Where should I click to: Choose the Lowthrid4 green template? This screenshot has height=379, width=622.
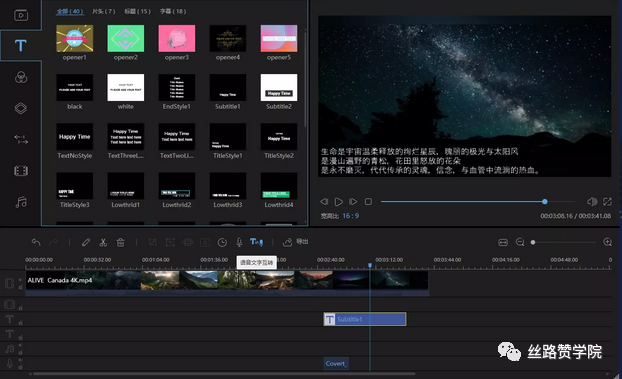pos(279,186)
